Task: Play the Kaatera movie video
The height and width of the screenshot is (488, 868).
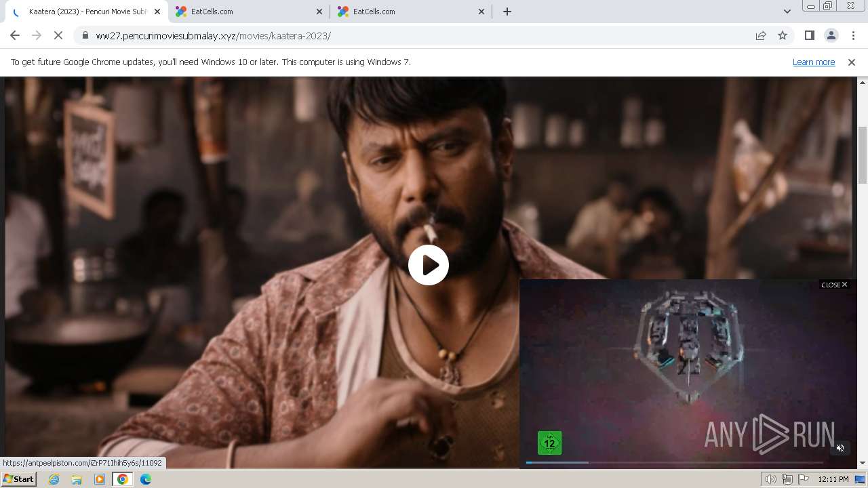Action: [429, 265]
